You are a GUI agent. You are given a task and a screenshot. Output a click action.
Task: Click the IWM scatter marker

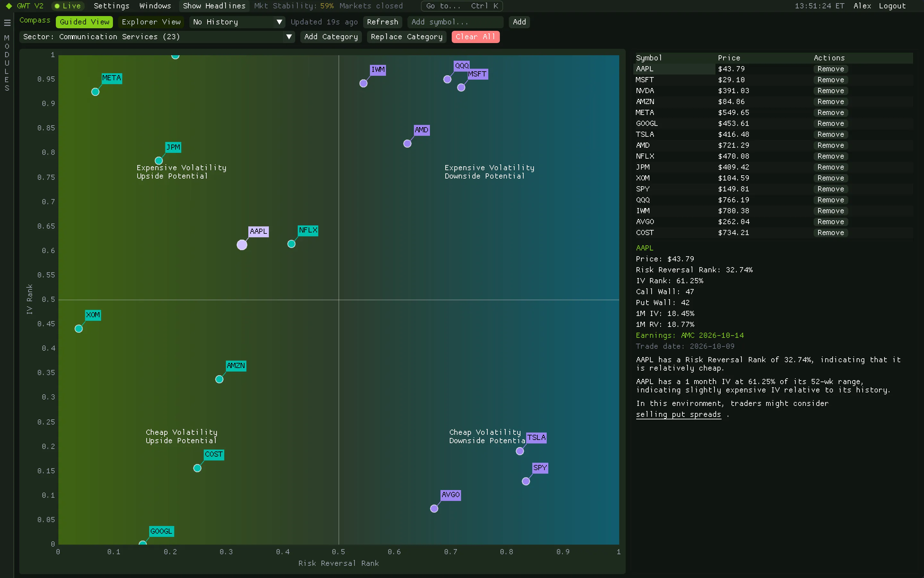click(364, 83)
